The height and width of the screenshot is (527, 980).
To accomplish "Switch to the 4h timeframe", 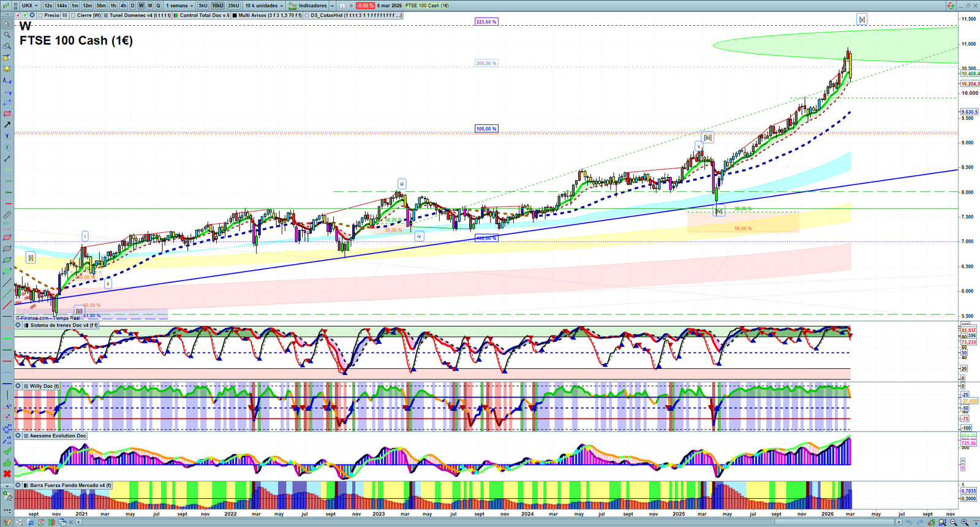I will (x=123, y=6).
